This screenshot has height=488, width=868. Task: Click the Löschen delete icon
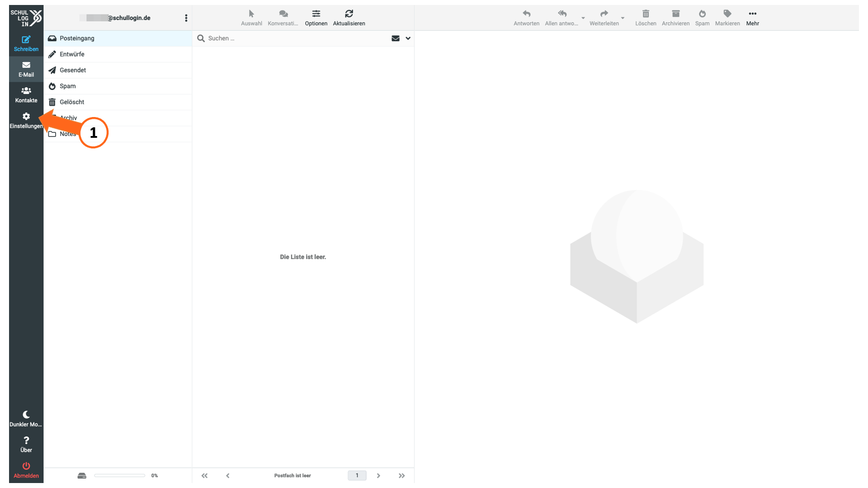[x=646, y=18]
